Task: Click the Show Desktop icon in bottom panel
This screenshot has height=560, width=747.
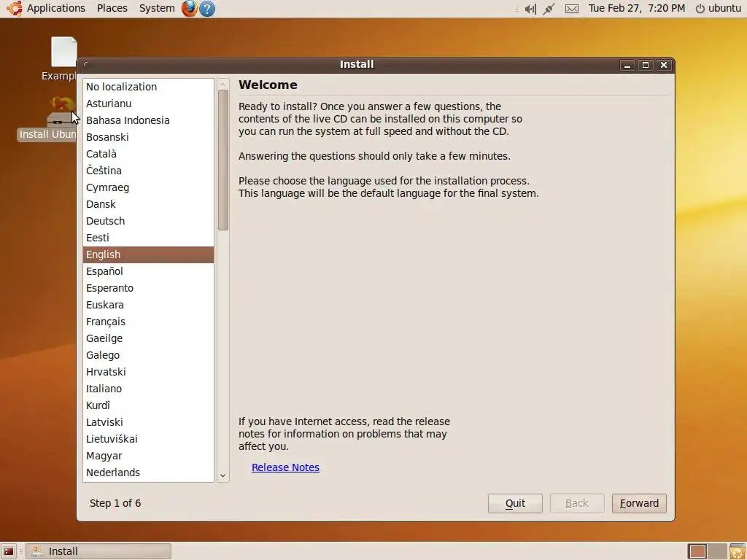Action: click(9, 551)
